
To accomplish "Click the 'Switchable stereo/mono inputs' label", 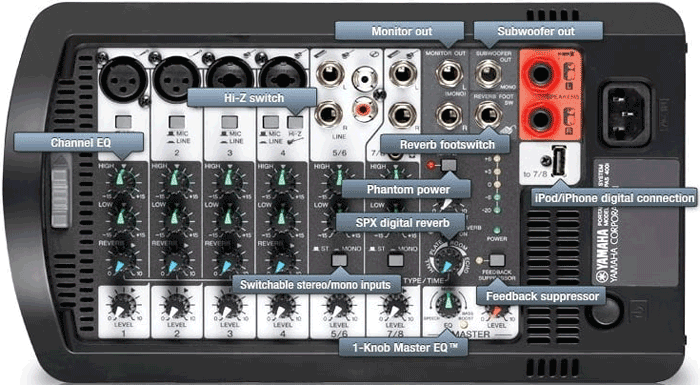I will [x=315, y=285].
